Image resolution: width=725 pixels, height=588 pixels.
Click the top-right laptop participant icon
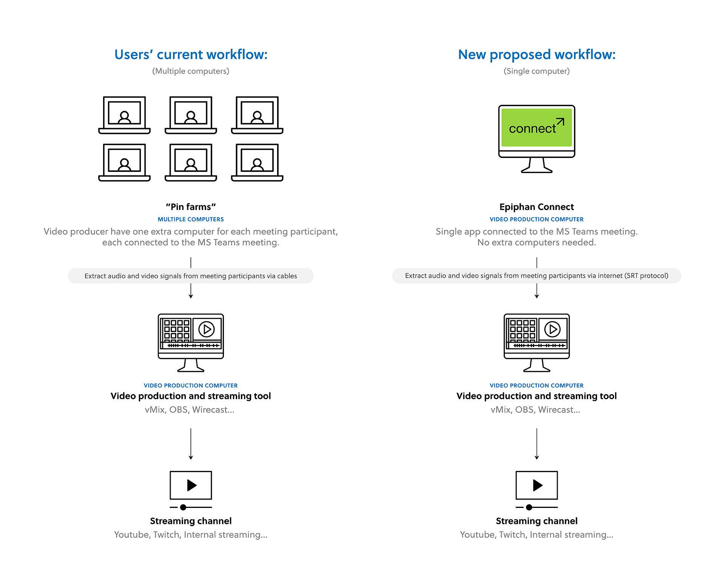point(257,115)
